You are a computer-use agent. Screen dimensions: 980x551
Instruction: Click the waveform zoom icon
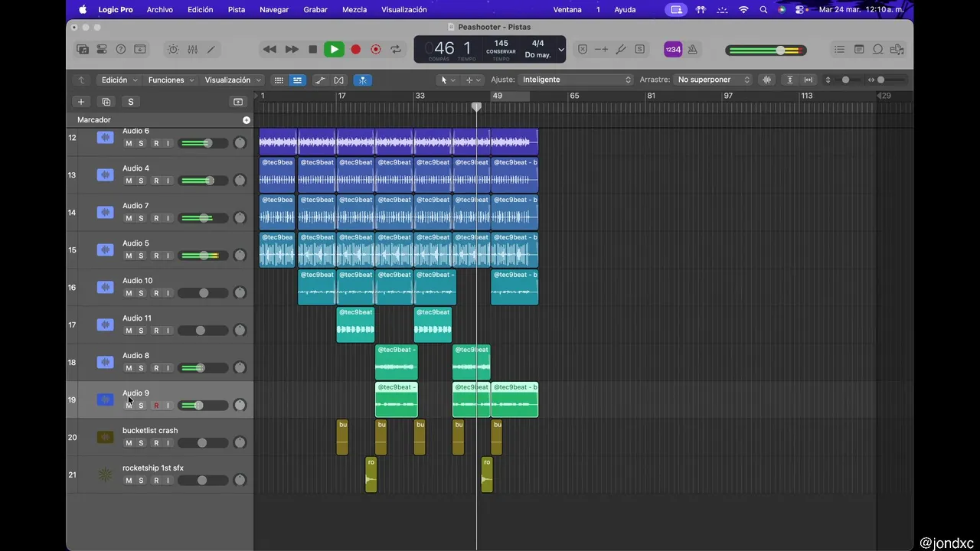click(x=766, y=80)
